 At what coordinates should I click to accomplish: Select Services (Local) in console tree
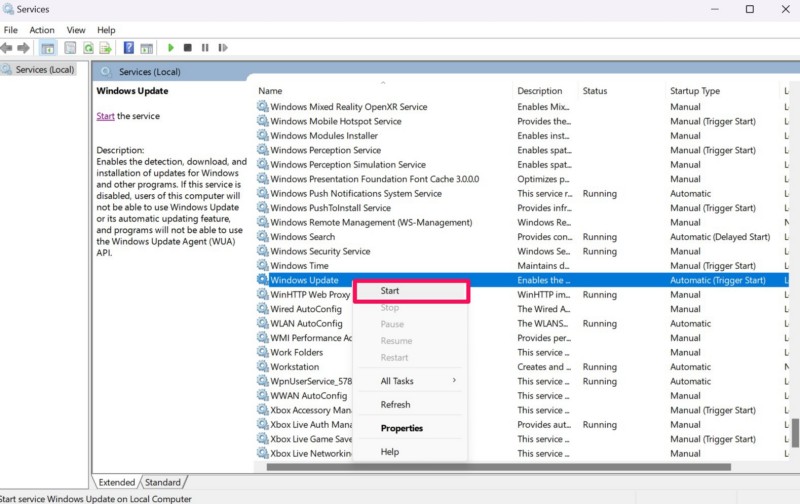[x=45, y=70]
